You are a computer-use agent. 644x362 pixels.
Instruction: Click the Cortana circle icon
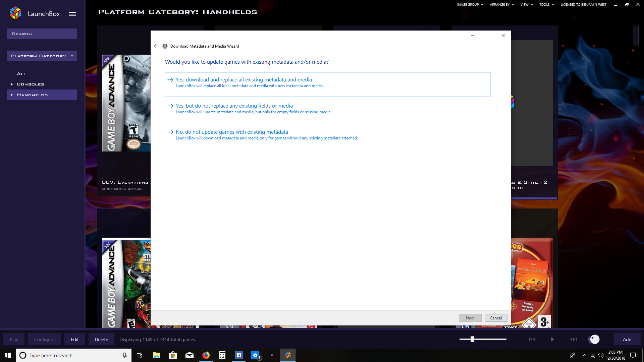[23, 355]
